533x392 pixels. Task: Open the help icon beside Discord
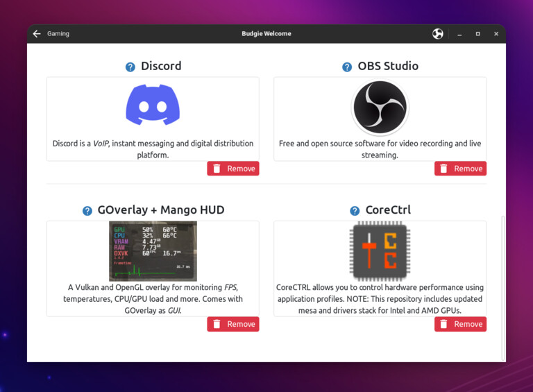130,67
